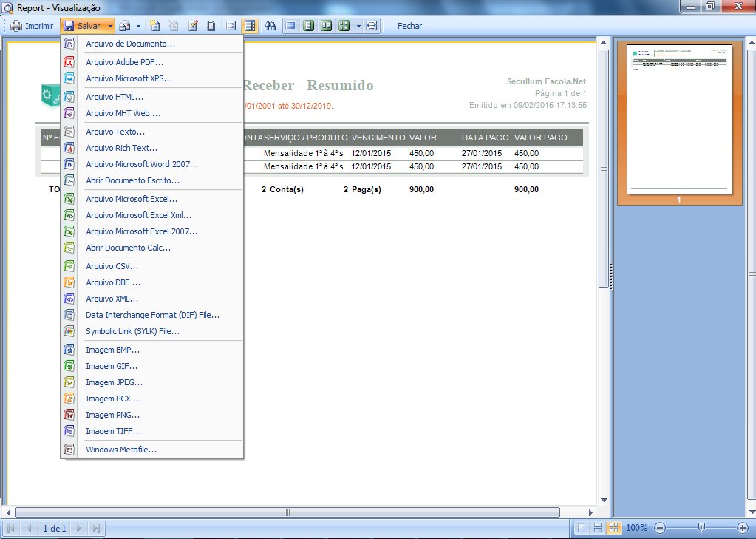Select Imagem PNG... export option
Image resolution: width=756 pixels, height=539 pixels.
pos(152,416)
